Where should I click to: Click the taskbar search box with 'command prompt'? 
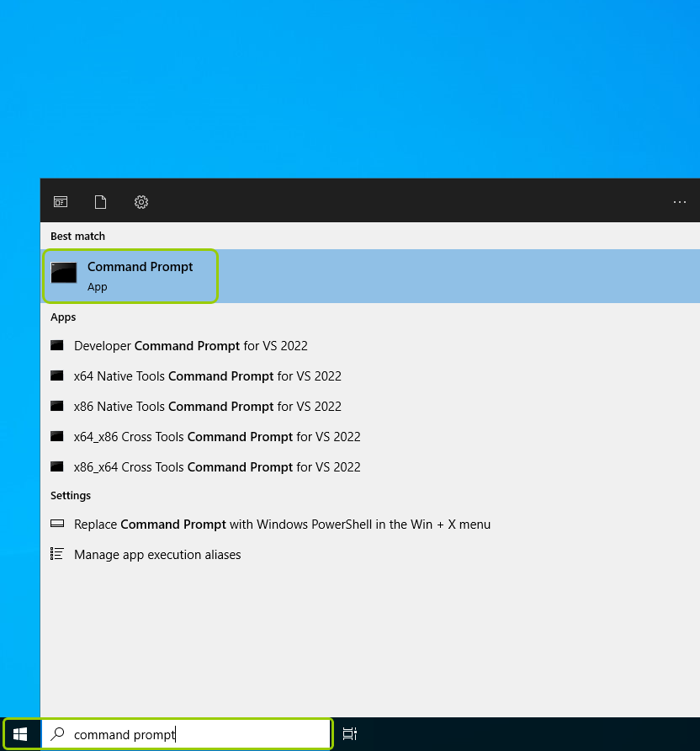pyautogui.click(x=187, y=734)
